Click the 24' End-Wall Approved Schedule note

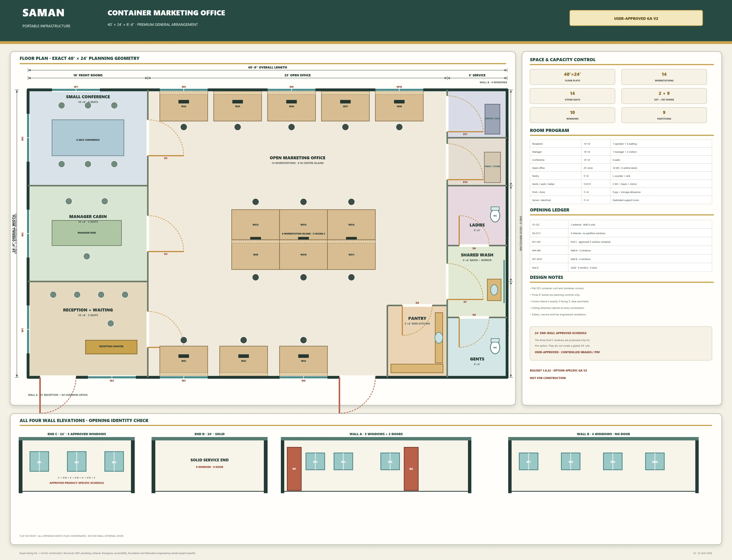coord(621,343)
